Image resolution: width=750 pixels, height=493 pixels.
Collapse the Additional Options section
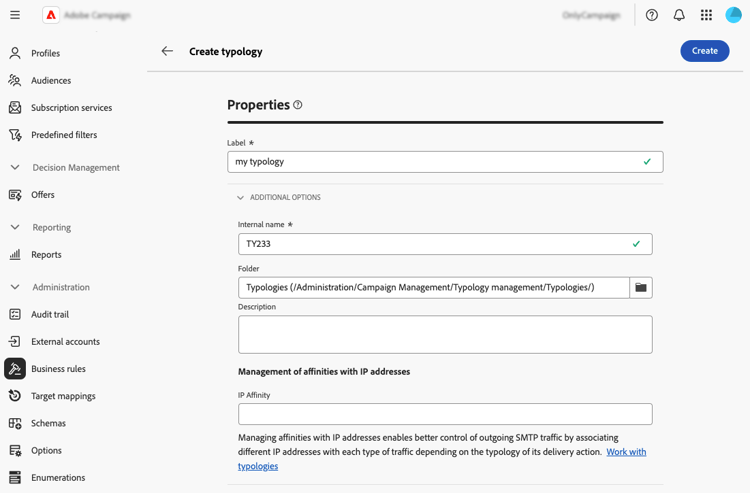pos(241,198)
